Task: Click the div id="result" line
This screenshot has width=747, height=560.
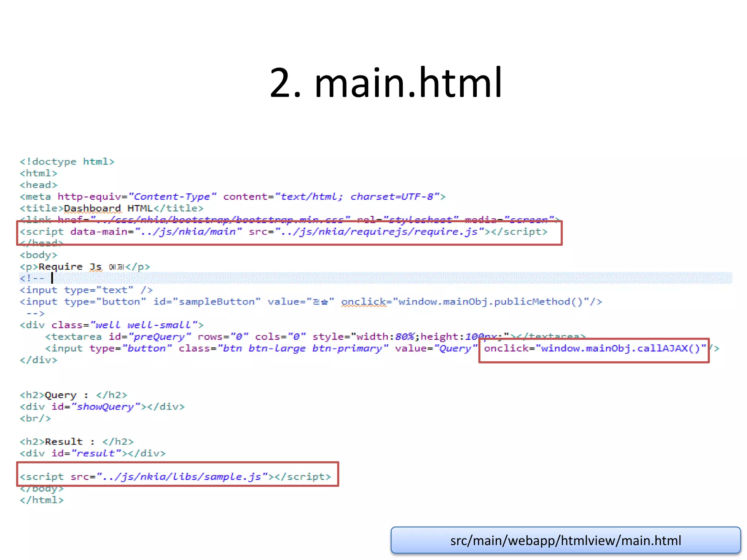Action: (93, 453)
